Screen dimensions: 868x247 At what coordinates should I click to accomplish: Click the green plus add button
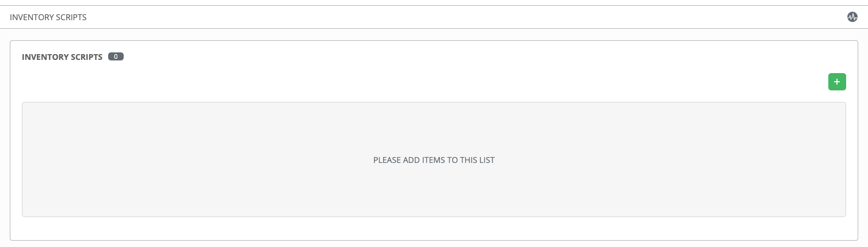click(836, 82)
